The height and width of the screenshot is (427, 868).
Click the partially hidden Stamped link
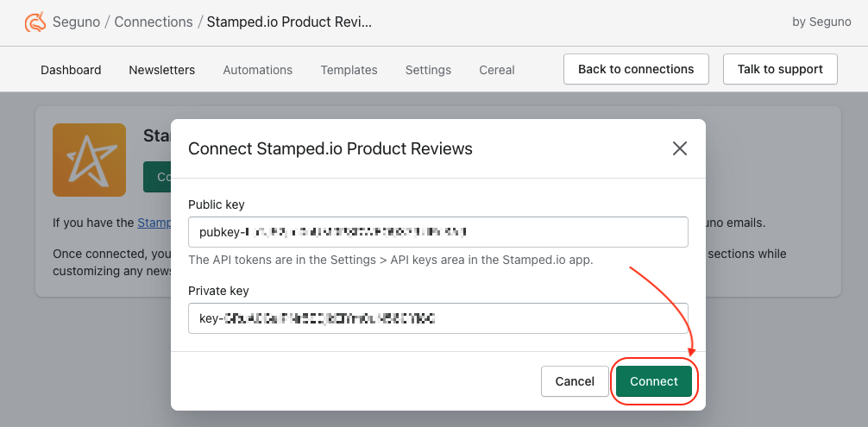click(x=154, y=223)
